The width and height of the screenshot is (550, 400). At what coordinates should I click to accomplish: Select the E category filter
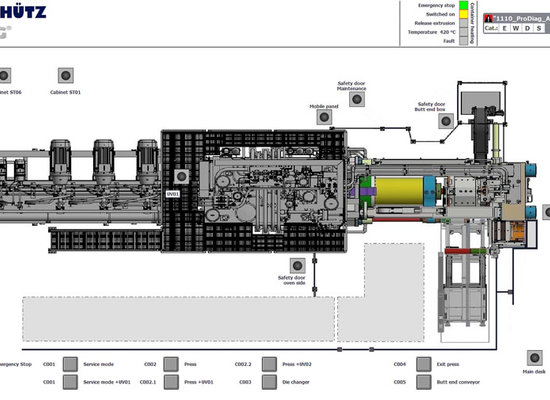point(504,28)
